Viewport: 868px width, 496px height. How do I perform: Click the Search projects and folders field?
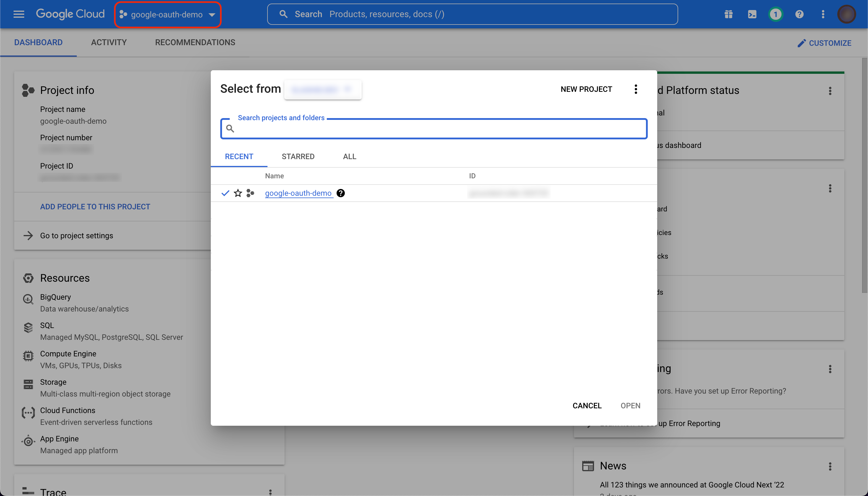[x=433, y=129]
